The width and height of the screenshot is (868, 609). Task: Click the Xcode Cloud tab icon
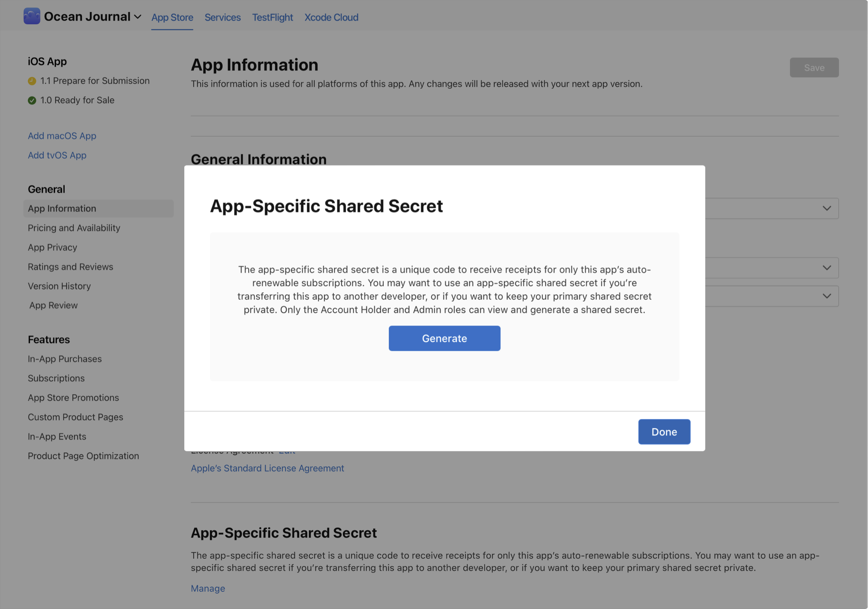coord(331,16)
